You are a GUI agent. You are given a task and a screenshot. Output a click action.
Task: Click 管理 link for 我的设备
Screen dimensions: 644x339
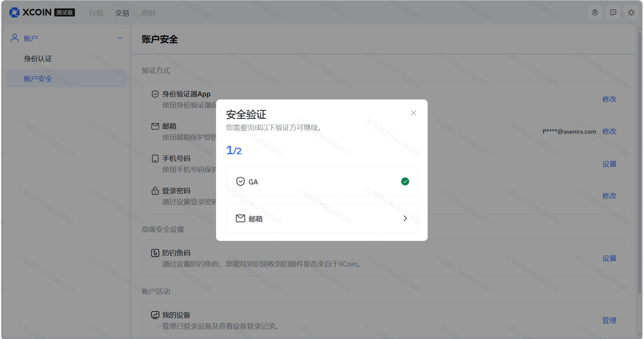[x=609, y=320]
